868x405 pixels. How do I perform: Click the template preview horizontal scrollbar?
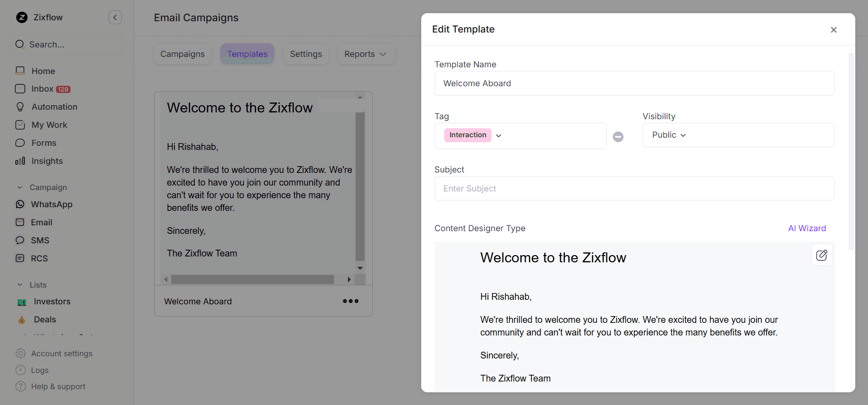point(252,279)
